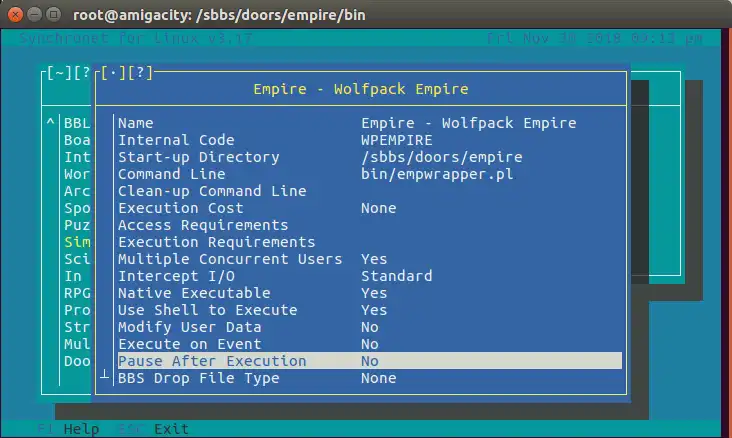This screenshot has height=438, width=732.
Task: Open the Execution Cost setting
Action: (369, 208)
